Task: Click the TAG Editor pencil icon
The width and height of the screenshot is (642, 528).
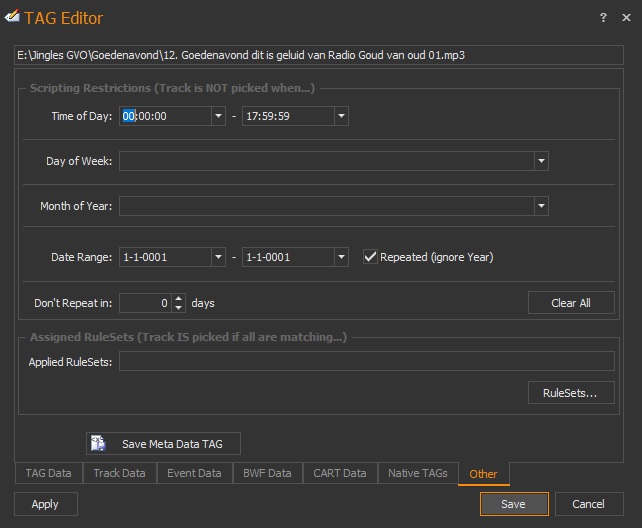Action: point(11,17)
